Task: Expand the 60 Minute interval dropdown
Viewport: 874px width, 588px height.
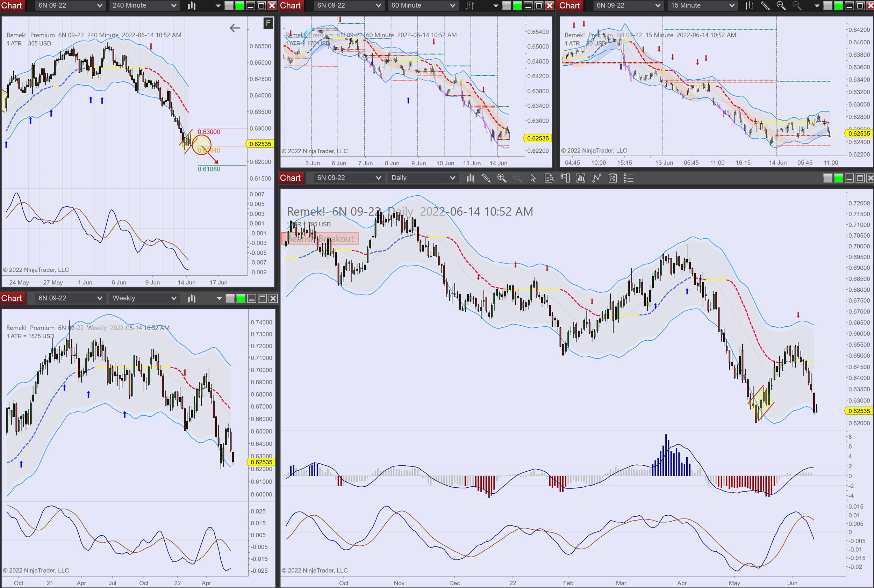Action: point(452,6)
